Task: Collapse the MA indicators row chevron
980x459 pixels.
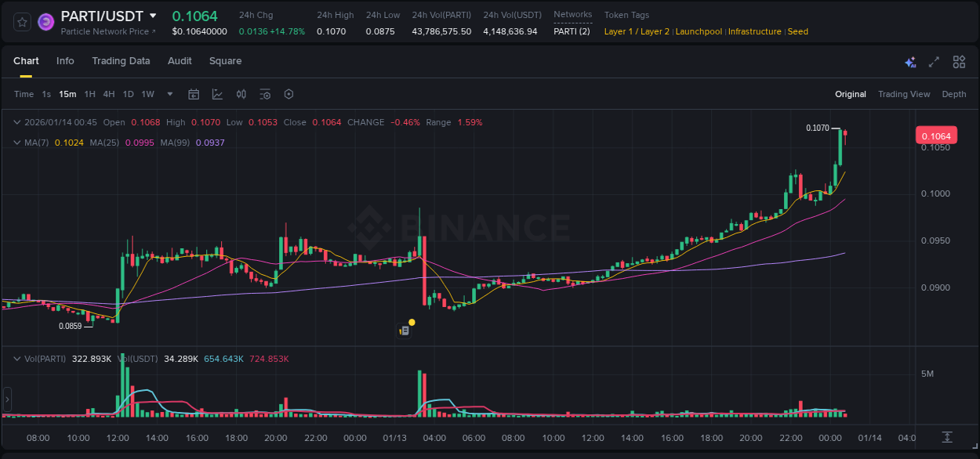Action: pyautogui.click(x=17, y=143)
